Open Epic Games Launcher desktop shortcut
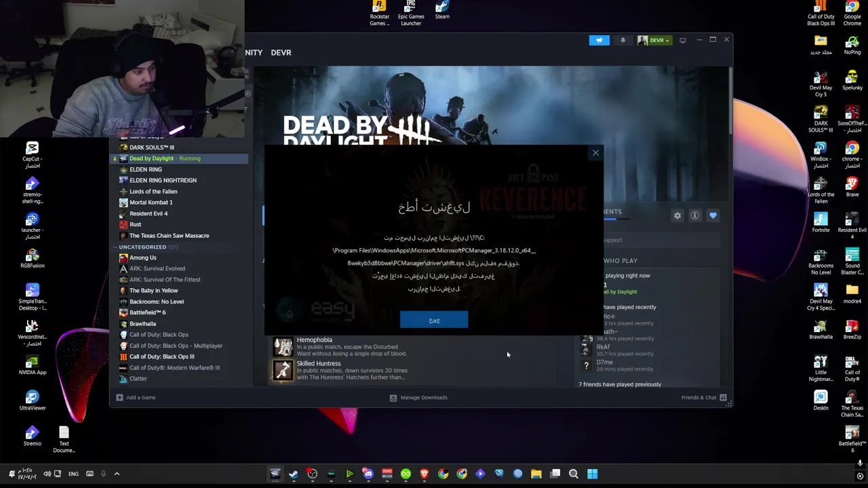 411,14
